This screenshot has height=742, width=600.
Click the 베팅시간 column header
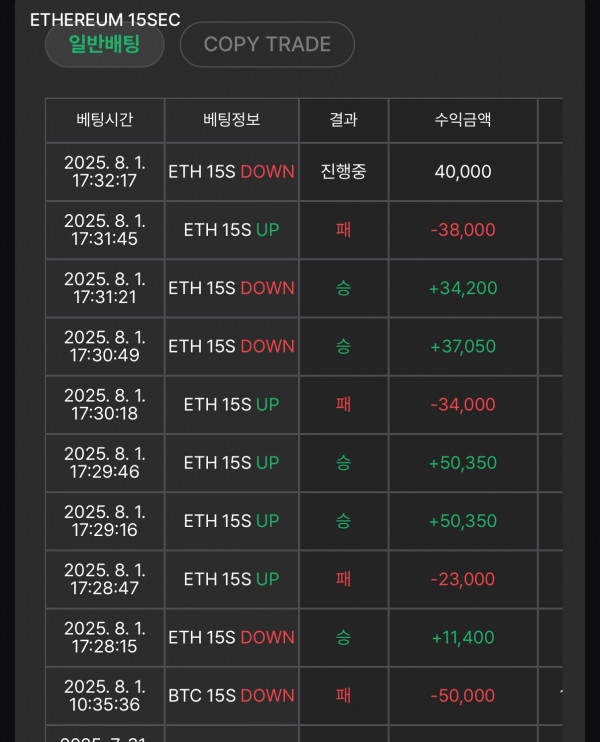105,120
